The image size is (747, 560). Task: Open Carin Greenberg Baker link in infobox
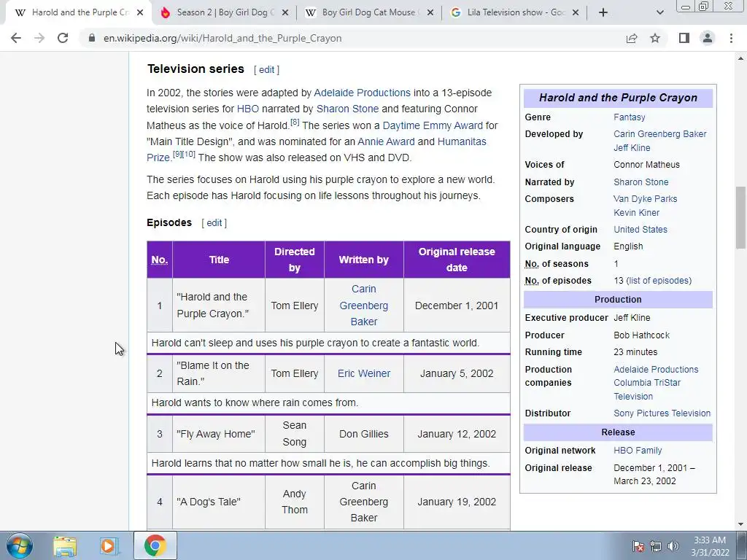(659, 134)
